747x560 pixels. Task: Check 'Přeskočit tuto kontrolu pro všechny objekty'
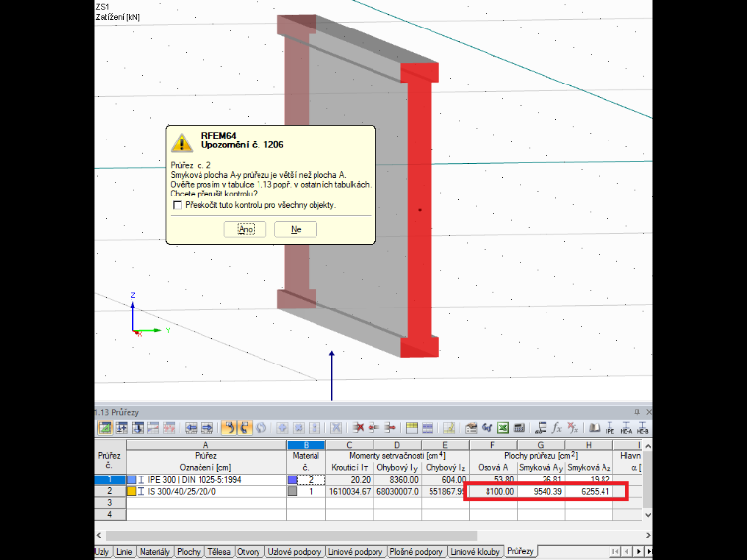click(x=177, y=205)
